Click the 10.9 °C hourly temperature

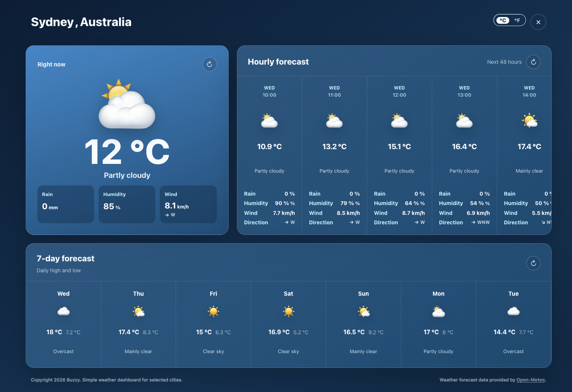[x=269, y=147]
